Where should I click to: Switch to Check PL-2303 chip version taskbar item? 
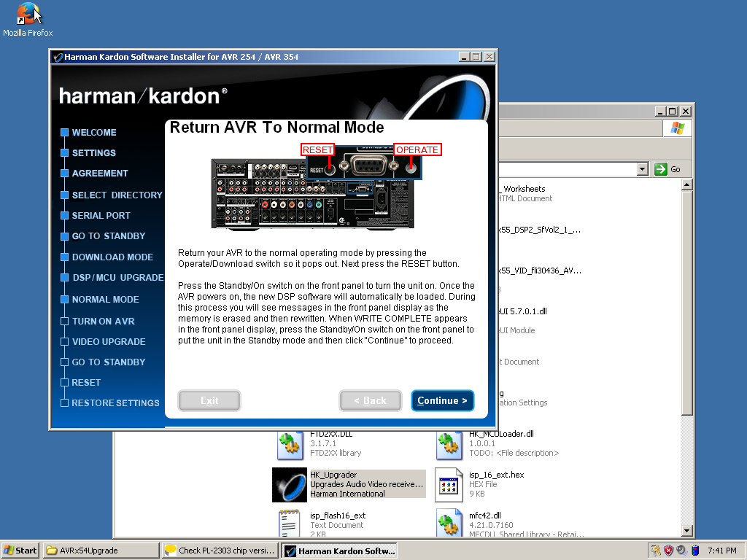220,551
